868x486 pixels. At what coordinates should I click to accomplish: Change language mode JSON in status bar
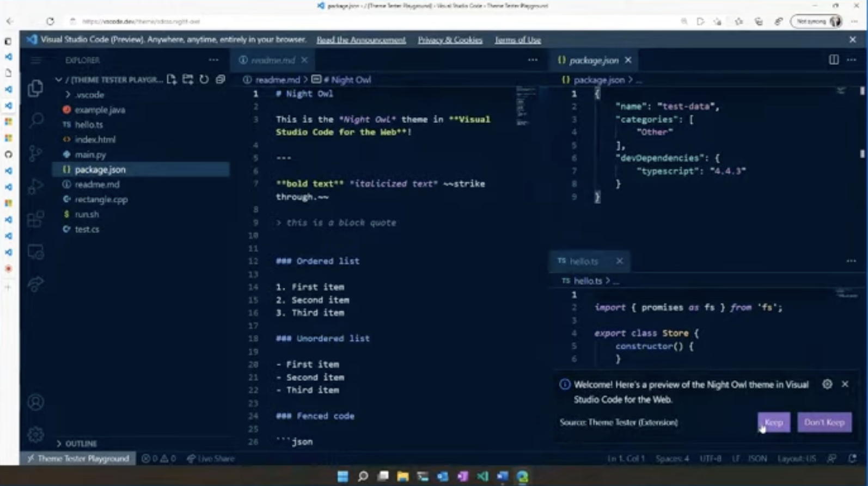757,459
